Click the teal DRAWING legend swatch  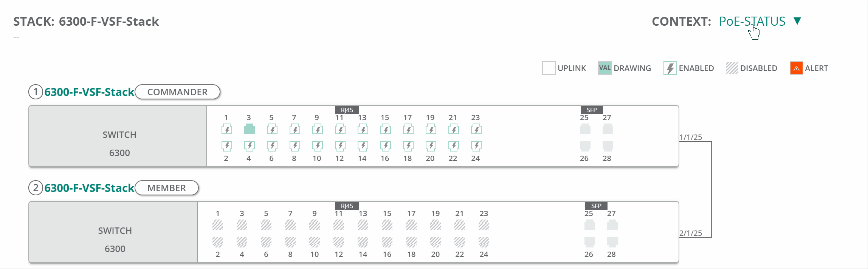coord(604,68)
